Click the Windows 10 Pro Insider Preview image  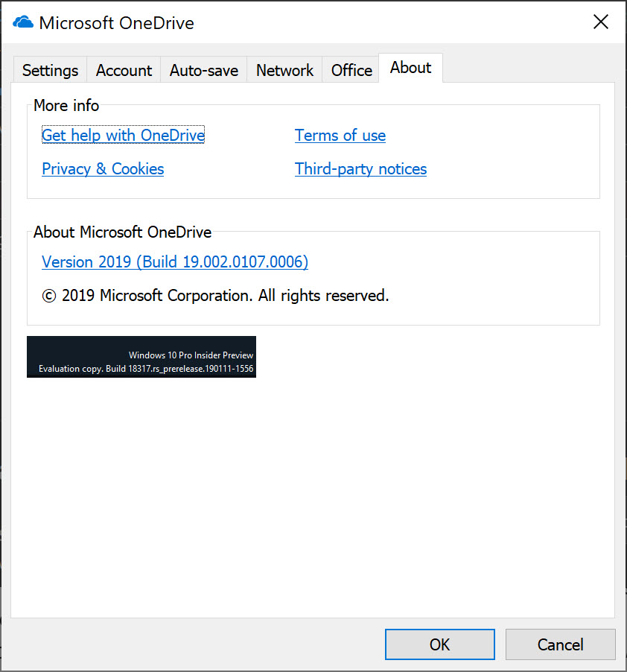141,357
